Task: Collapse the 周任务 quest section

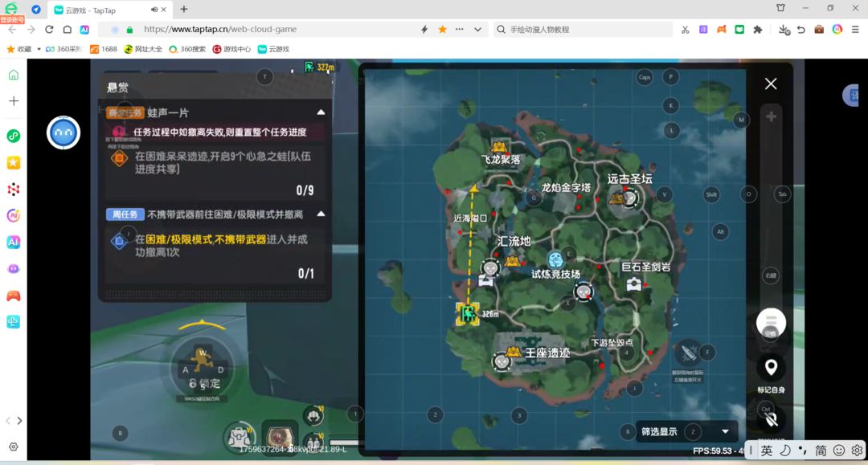Action: coord(321,214)
